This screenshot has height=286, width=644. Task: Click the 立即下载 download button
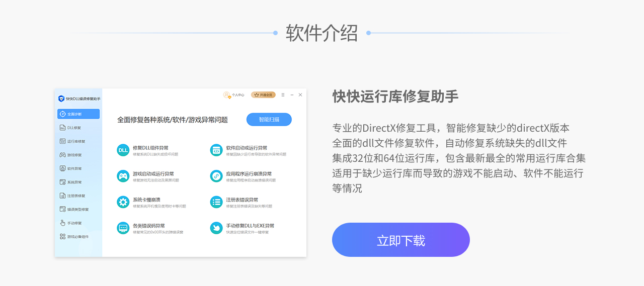400,240
